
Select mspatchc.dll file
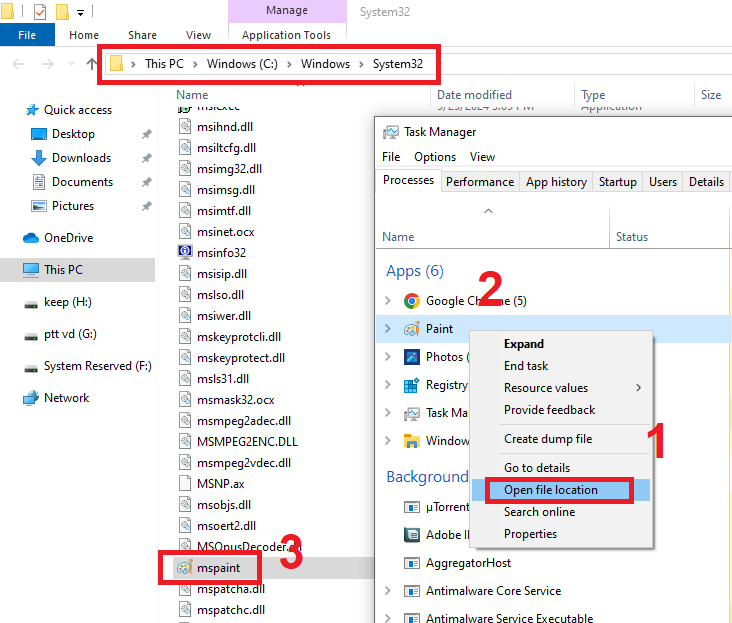click(x=231, y=610)
